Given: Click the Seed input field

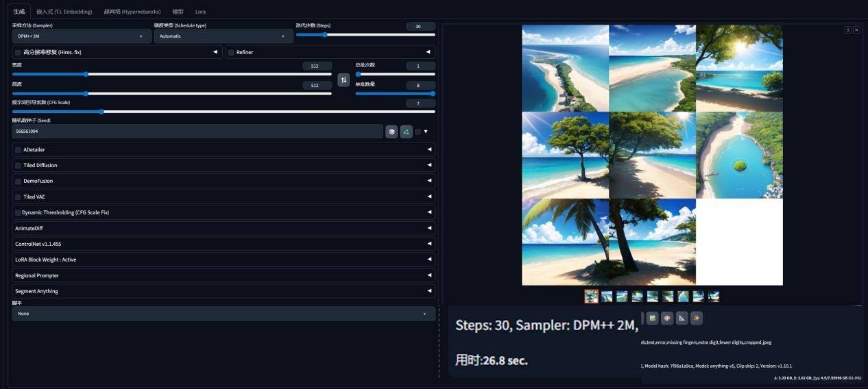Looking at the screenshot, I should tap(197, 131).
